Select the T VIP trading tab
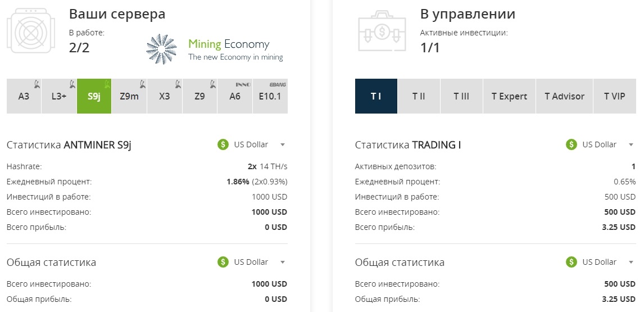 (x=614, y=96)
